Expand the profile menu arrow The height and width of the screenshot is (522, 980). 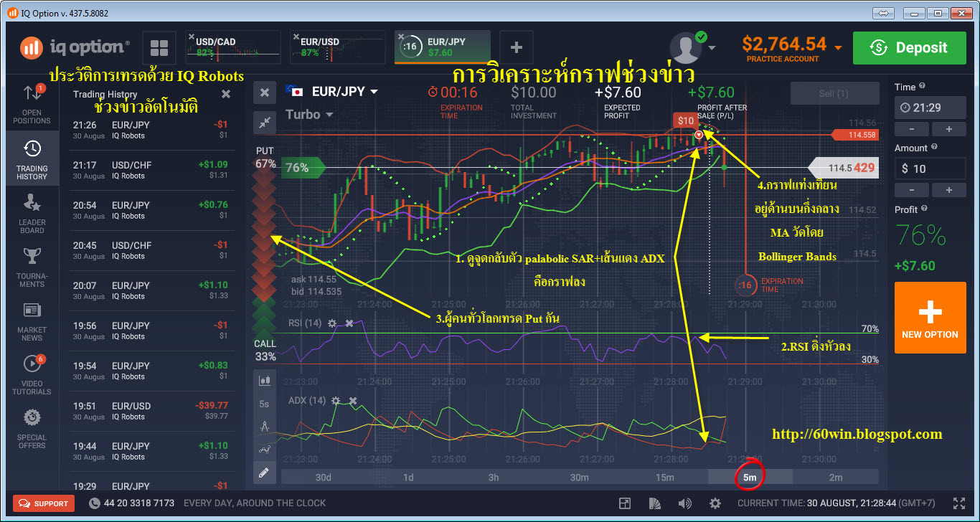coord(712,48)
